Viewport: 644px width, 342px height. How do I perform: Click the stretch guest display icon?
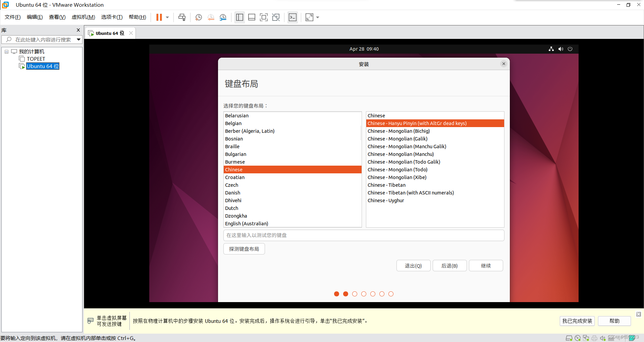click(x=309, y=17)
